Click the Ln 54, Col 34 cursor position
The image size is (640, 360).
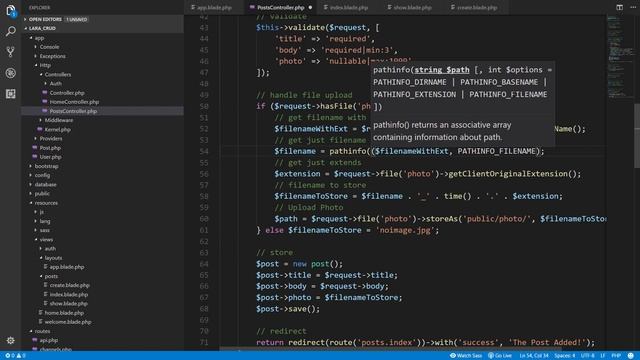(534, 356)
